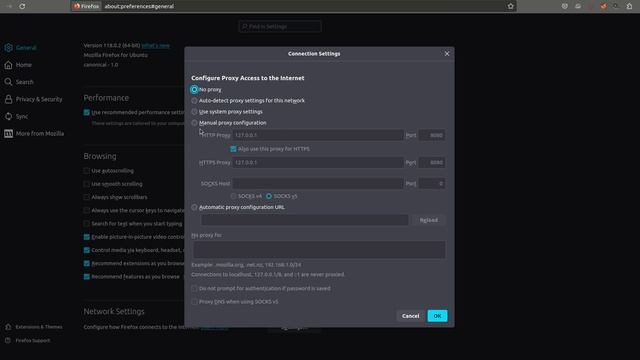Click the Home house icon in the sidebar

[9, 65]
